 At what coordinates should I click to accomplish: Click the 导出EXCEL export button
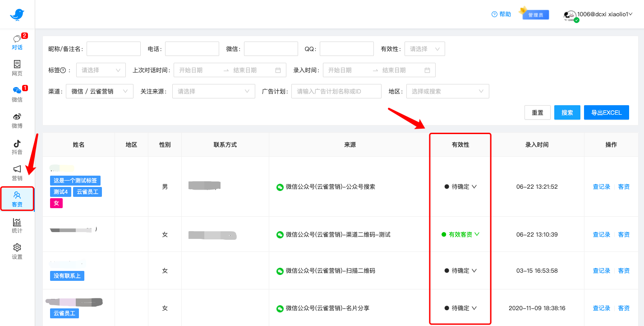[x=606, y=112]
